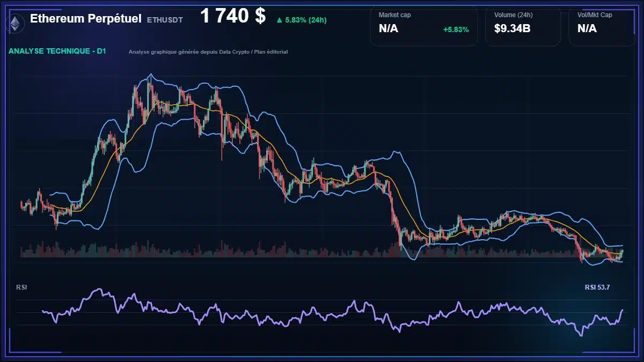This screenshot has width=644, height=362.
Task: Click the green up-triangle change indicator
Action: [x=279, y=20]
